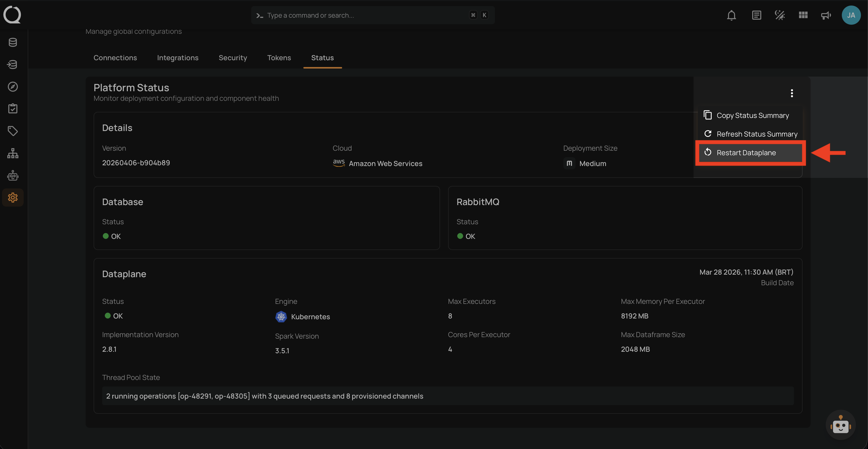Click the copy icon beside Copy Status Summary
Viewport: 868px width, 449px height.
[708, 115]
